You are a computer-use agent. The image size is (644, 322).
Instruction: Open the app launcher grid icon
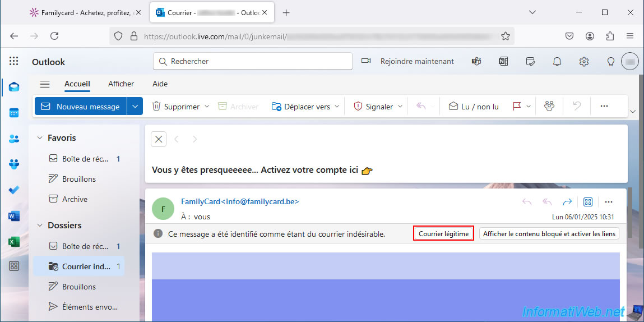pyautogui.click(x=14, y=62)
